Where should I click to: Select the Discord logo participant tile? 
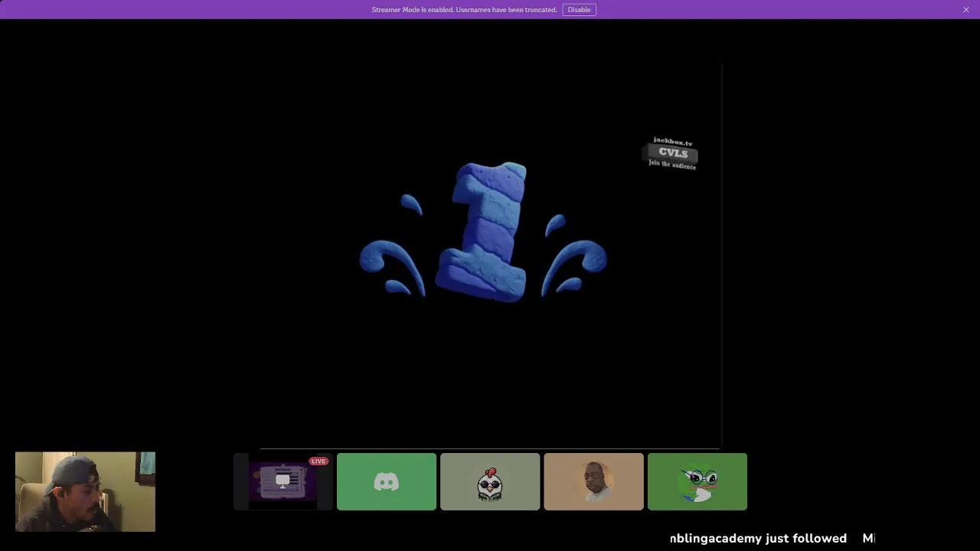point(387,481)
